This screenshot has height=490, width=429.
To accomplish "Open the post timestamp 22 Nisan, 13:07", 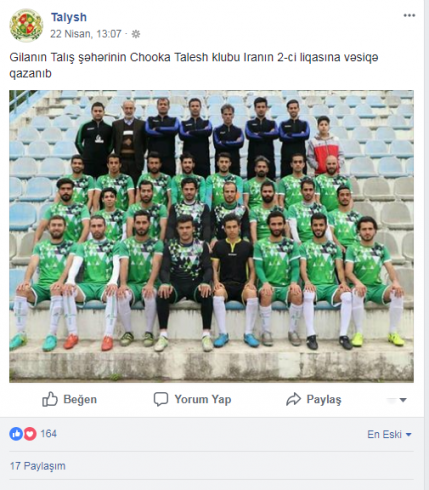I will coord(86,34).
